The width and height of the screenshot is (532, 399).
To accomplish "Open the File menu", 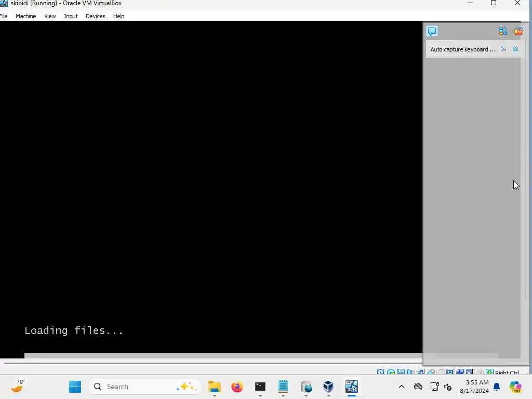I will 4,16.
